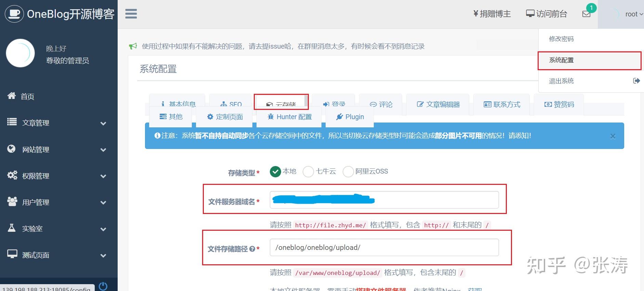Image resolution: width=644 pixels, height=291 pixels.
Task: Click the admin avatar in sidebar
Action: point(20,53)
